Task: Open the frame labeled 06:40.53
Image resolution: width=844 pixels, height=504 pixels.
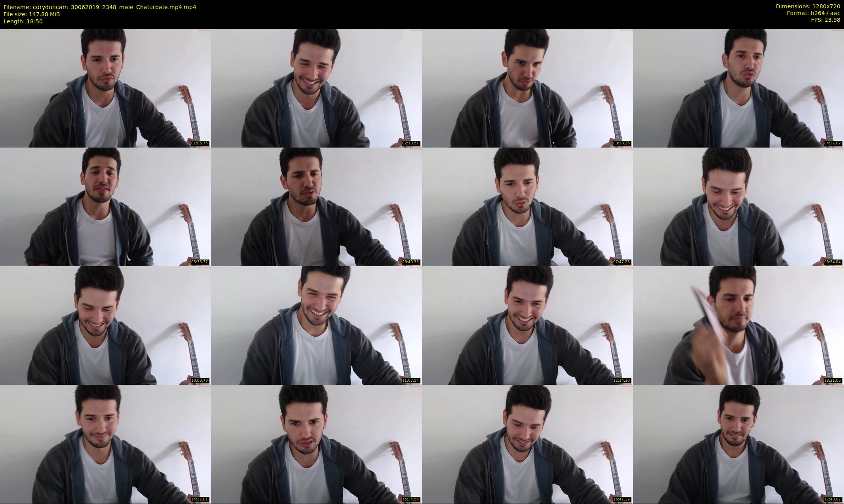Action: (x=316, y=207)
